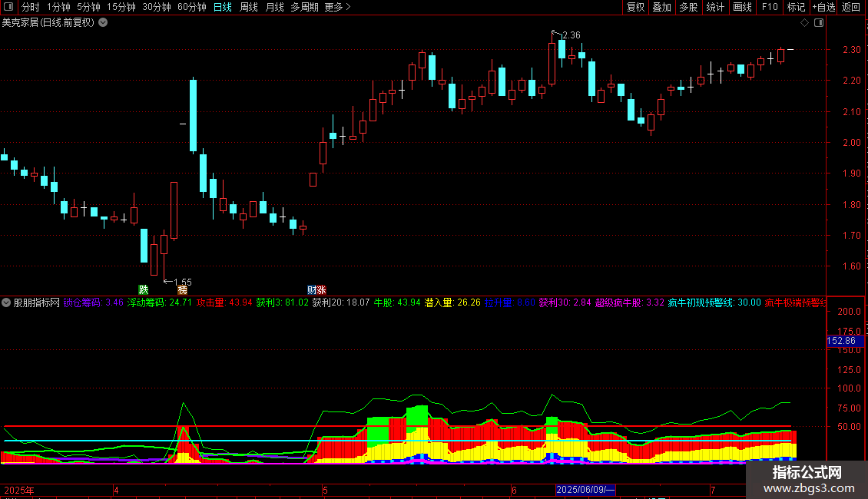
Task: Click the 叠加 overlay button
Action: coord(661,7)
